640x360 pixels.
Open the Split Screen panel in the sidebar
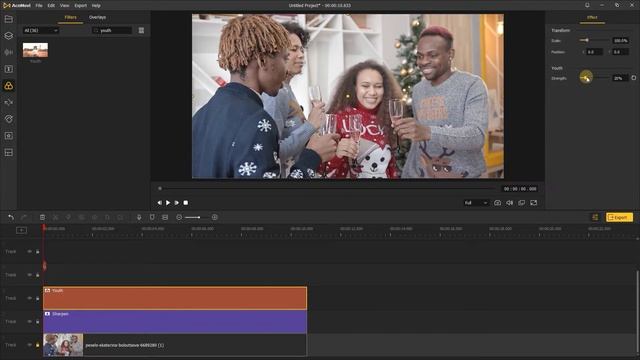[x=9, y=153]
